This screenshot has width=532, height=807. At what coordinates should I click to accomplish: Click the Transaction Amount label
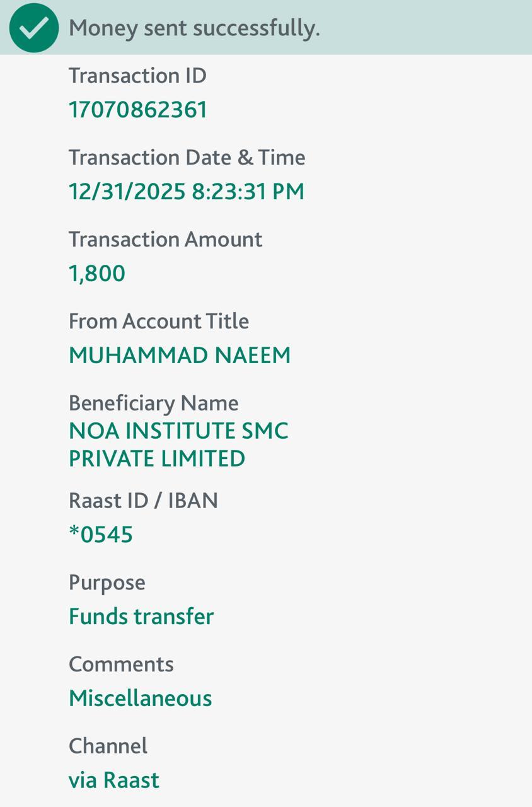click(x=165, y=240)
